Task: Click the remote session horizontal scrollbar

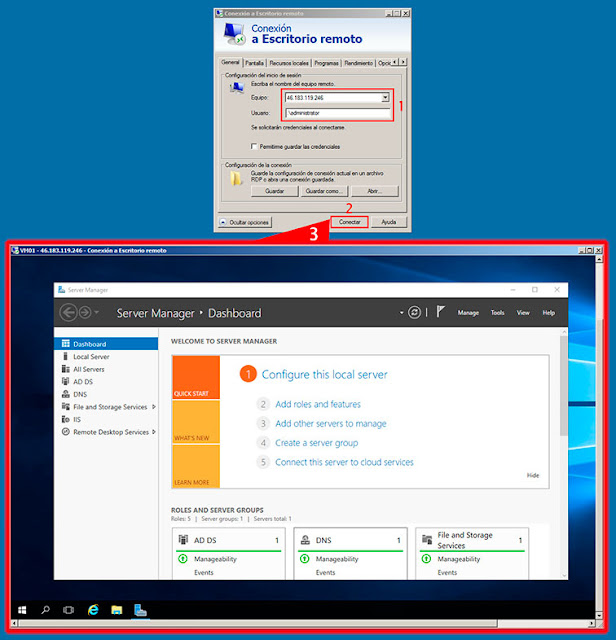Action: pyautogui.click(x=258, y=623)
